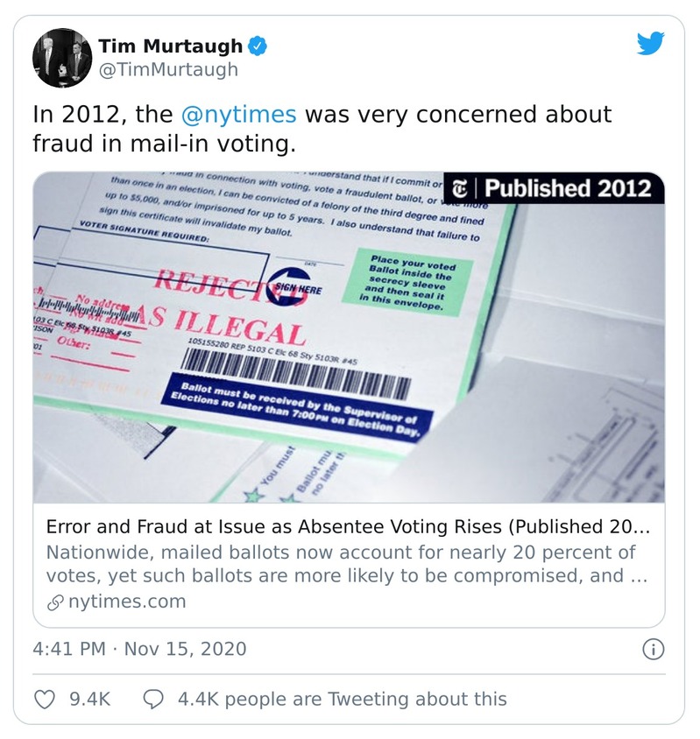Click the Tim Murtaugh display name
The image size is (700, 739).
click(169, 46)
